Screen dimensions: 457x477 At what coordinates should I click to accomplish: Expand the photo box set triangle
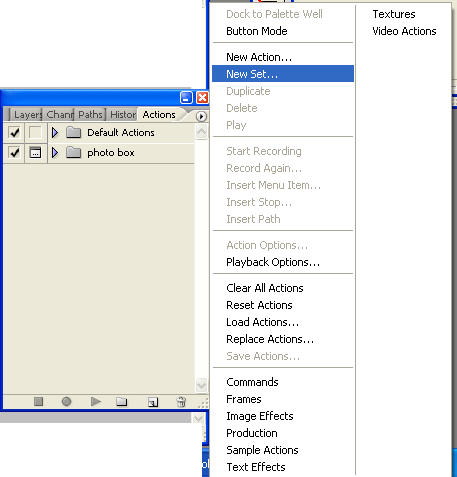[55, 153]
